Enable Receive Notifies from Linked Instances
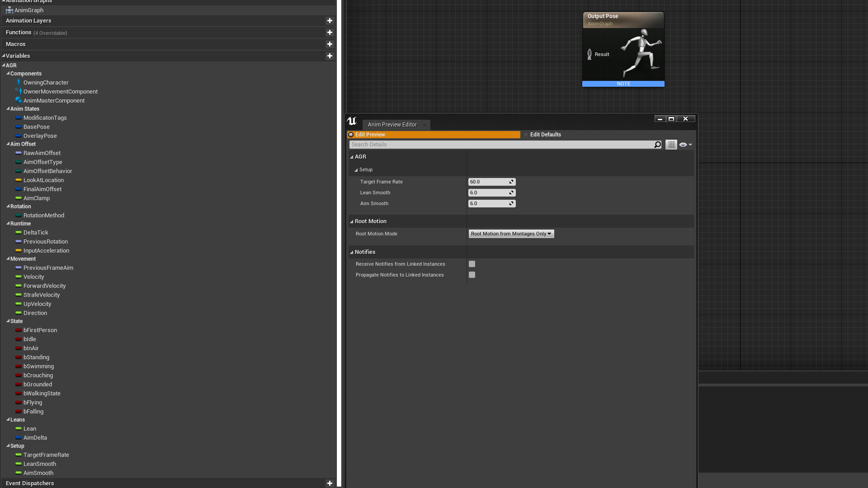Screen dimensions: 868x488 [472, 264]
